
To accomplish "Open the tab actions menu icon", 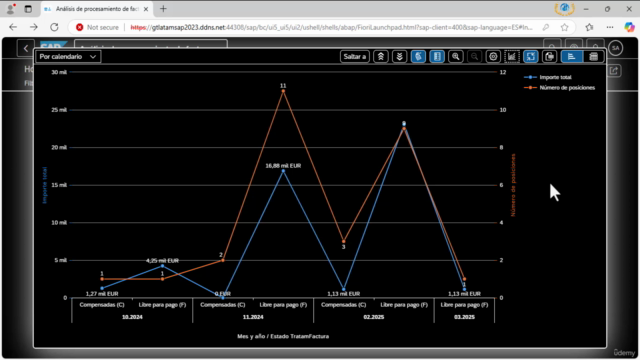I will pos(28,9).
